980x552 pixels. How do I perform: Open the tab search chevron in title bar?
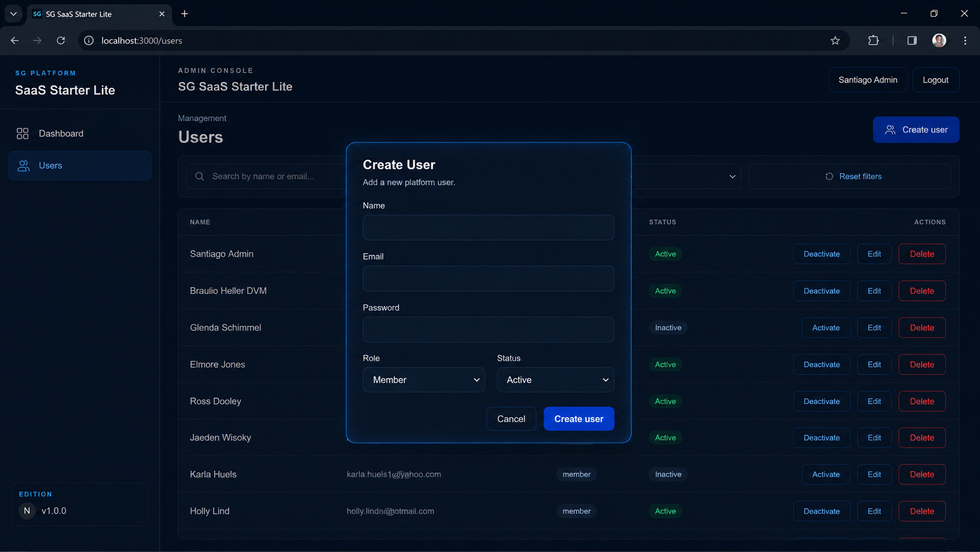coord(13,13)
